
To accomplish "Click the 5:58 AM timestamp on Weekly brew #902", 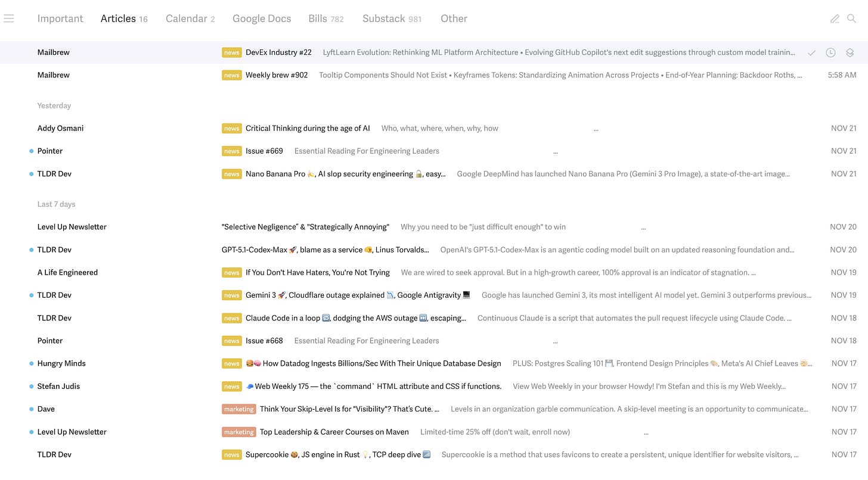I will [844, 74].
